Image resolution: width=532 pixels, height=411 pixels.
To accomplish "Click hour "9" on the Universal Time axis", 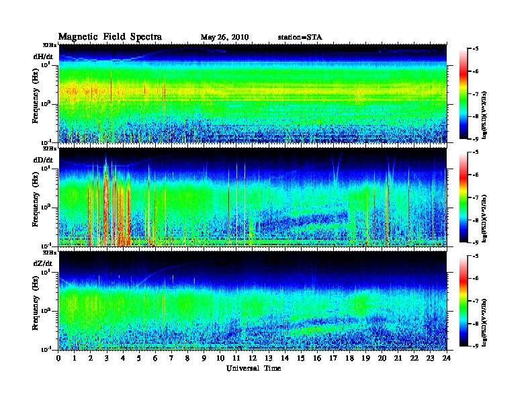I will [204, 358].
